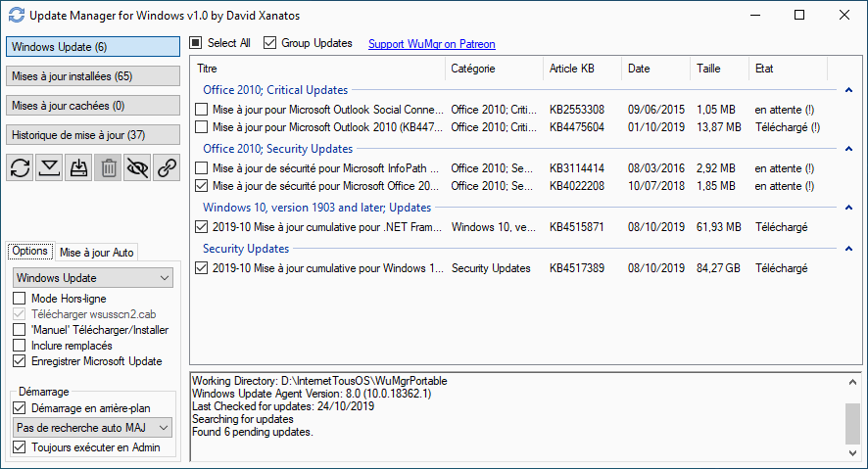Viewport: 868px width, 469px height.
Task: Click the install updates icon
Action: 78,167
